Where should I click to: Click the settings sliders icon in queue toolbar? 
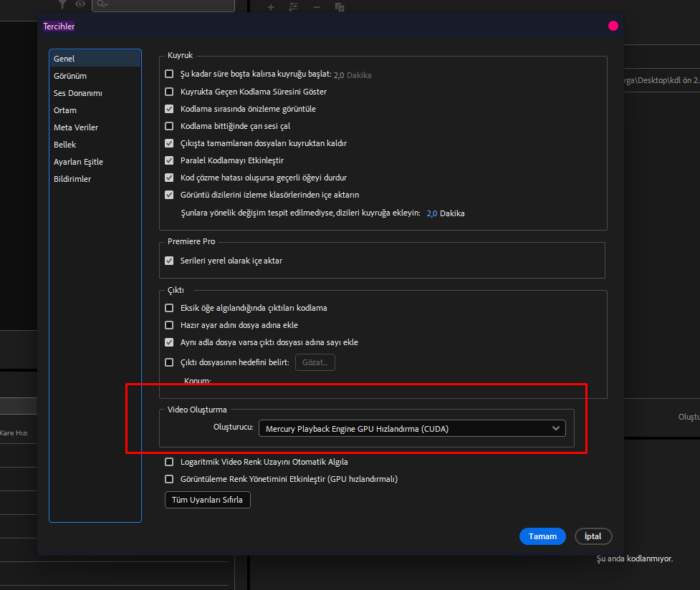(x=294, y=7)
